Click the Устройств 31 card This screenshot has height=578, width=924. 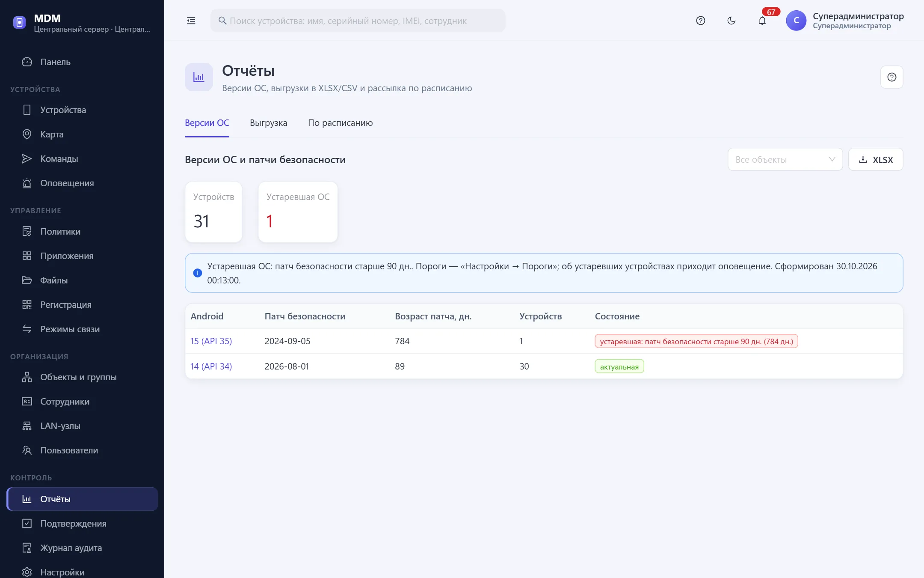[213, 212]
